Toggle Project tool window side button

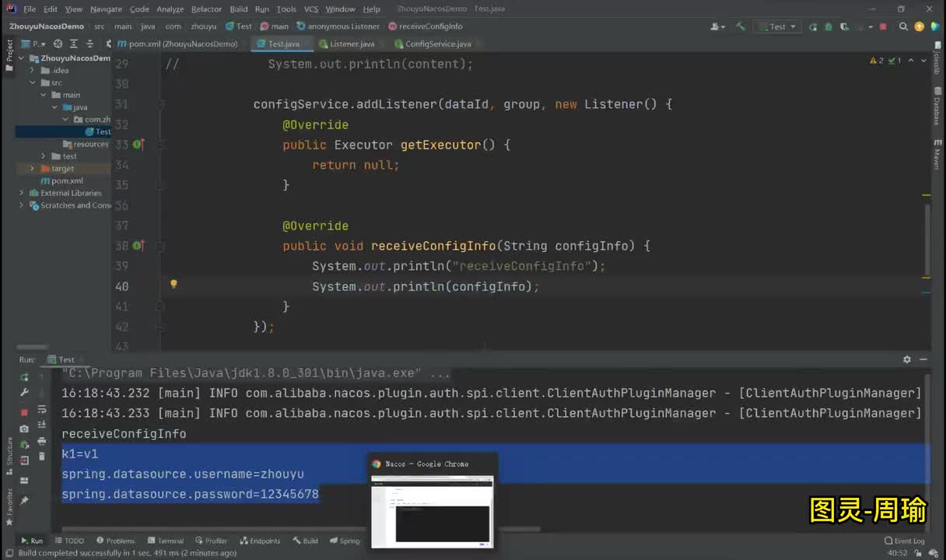click(9, 57)
